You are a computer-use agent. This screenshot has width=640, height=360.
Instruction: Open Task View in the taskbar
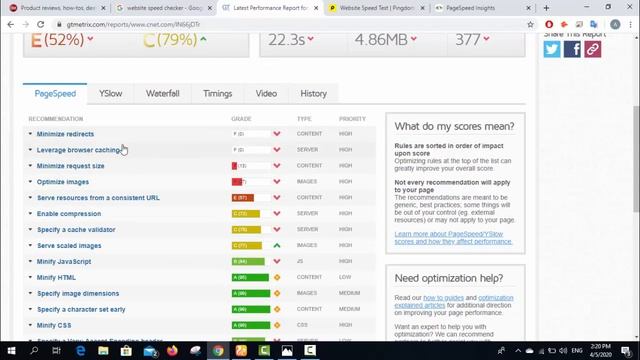coord(56,351)
